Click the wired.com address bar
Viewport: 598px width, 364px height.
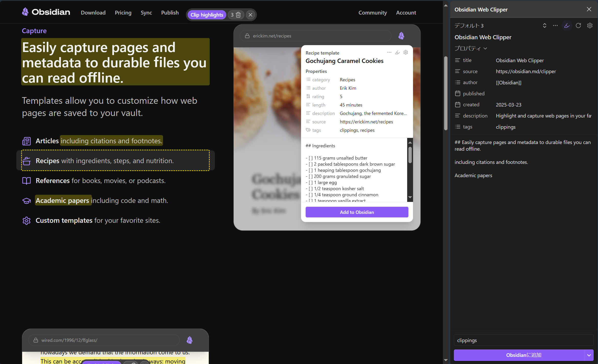104,340
